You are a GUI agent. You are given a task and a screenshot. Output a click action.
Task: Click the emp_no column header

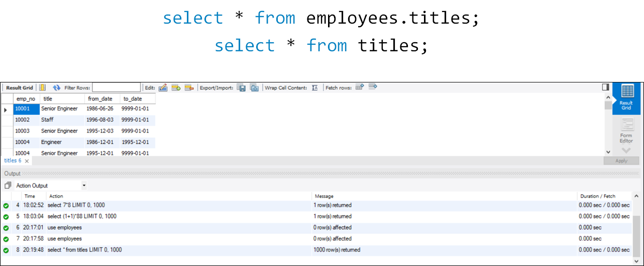[26, 99]
